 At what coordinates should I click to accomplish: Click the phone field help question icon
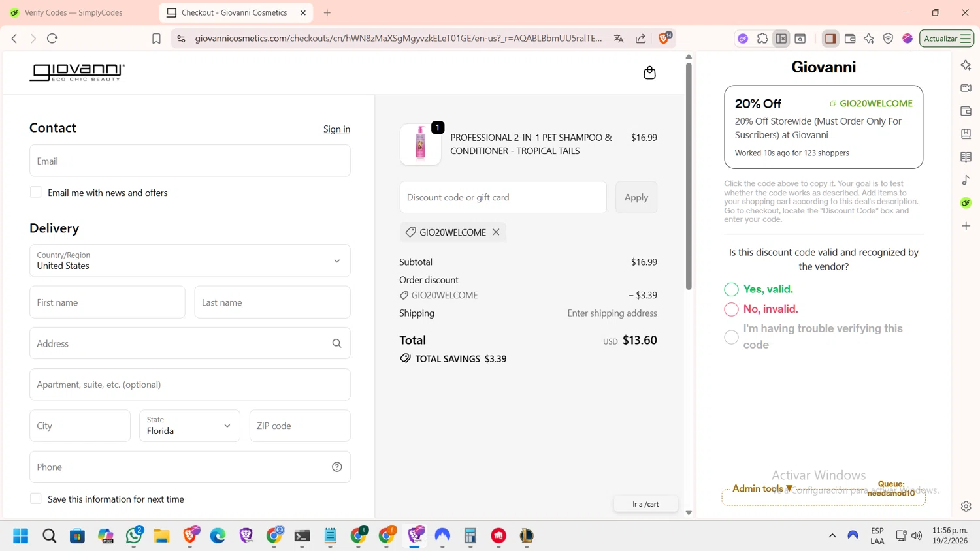coord(337,467)
